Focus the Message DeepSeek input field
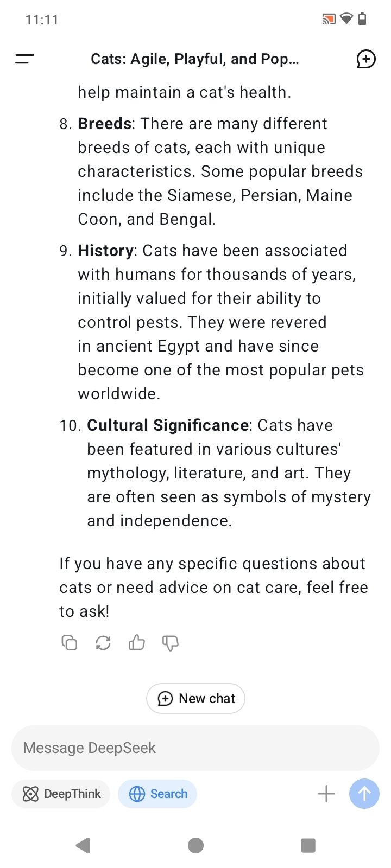The width and height of the screenshot is (391, 868). (195, 748)
